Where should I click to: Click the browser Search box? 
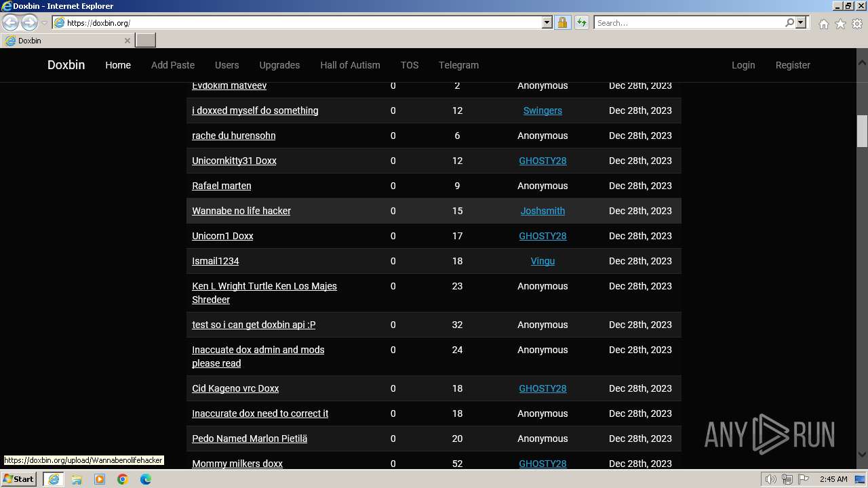[689, 22]
